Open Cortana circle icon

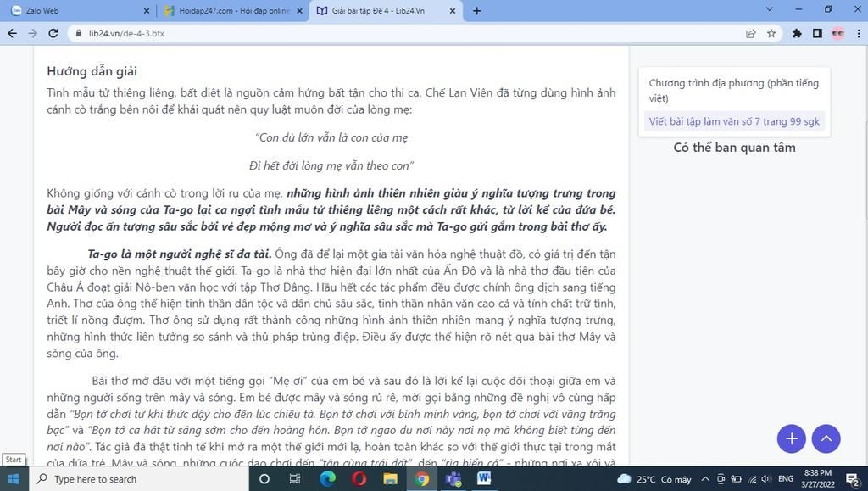264,479
